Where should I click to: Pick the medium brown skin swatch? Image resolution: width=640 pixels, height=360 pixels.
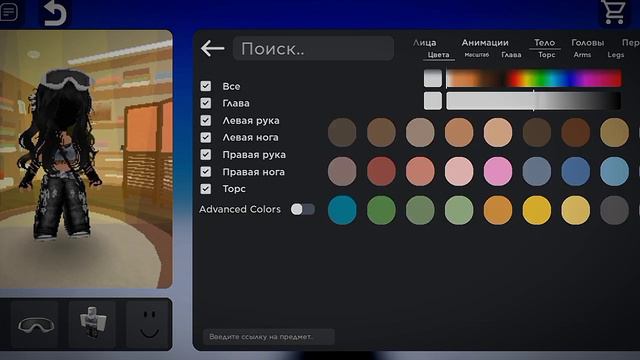click(381, 132)
